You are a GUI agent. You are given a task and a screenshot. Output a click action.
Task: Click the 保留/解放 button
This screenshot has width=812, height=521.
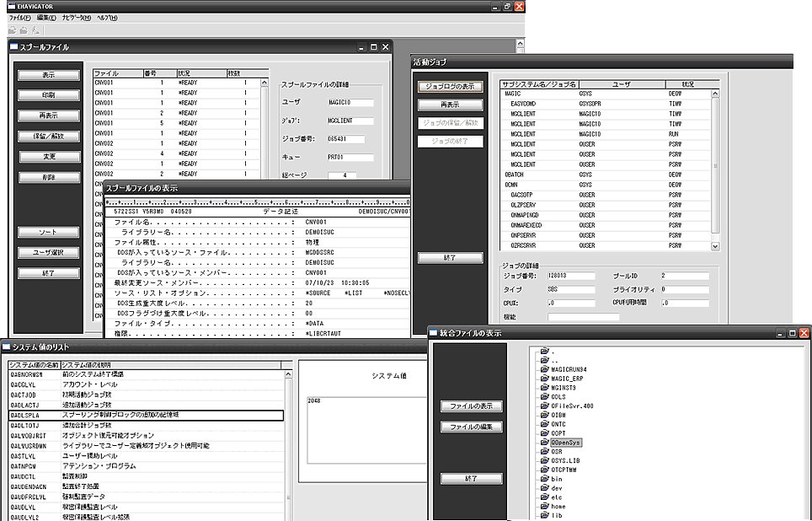(49, 137)
